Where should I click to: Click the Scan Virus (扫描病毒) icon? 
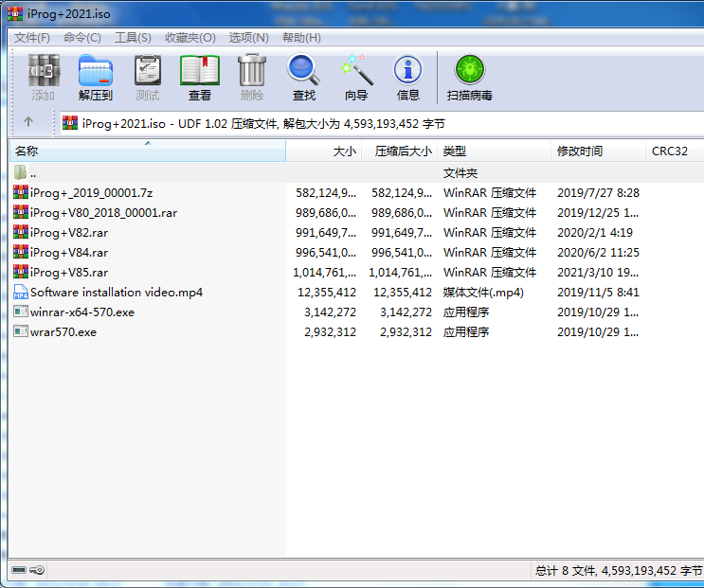(x=470, y=70)
